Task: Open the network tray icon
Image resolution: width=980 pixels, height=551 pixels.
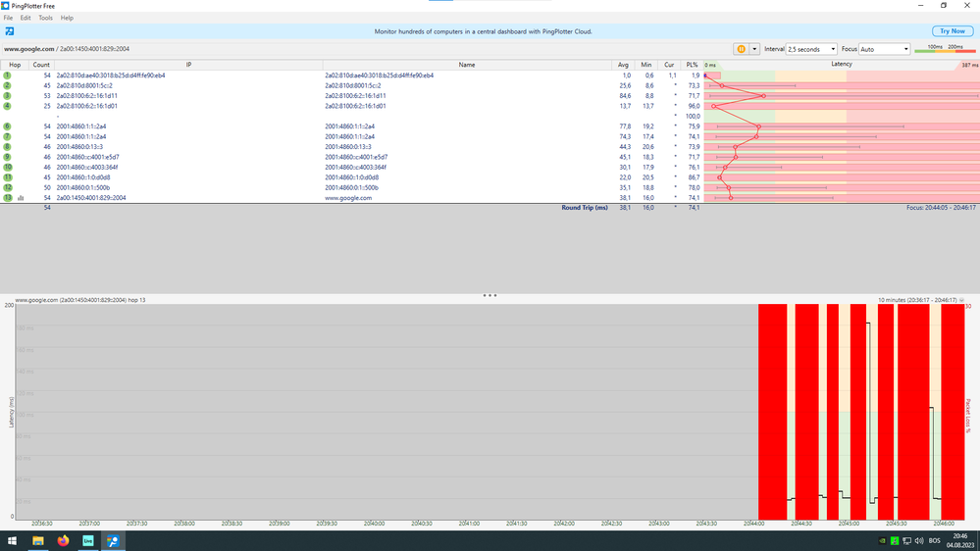Action: 906,541
